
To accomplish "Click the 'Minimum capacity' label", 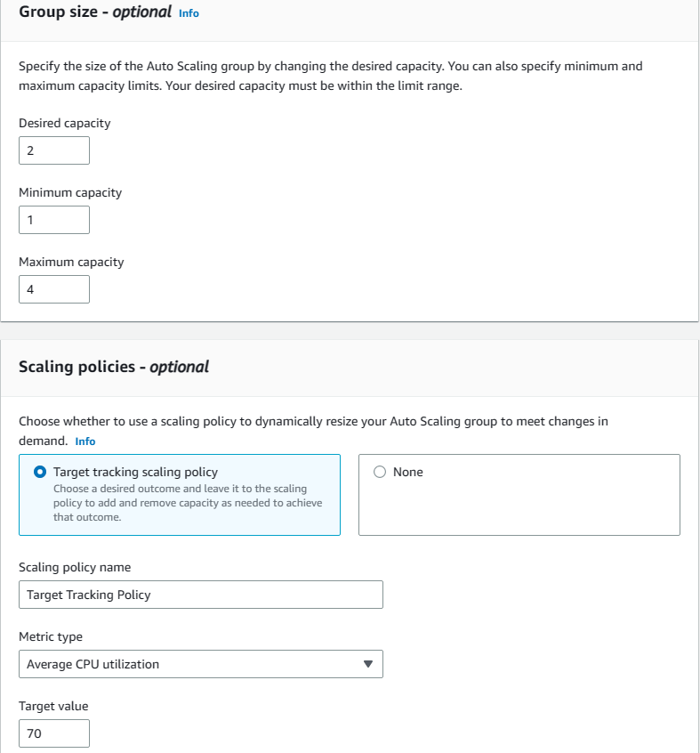I will click(70, 193).
